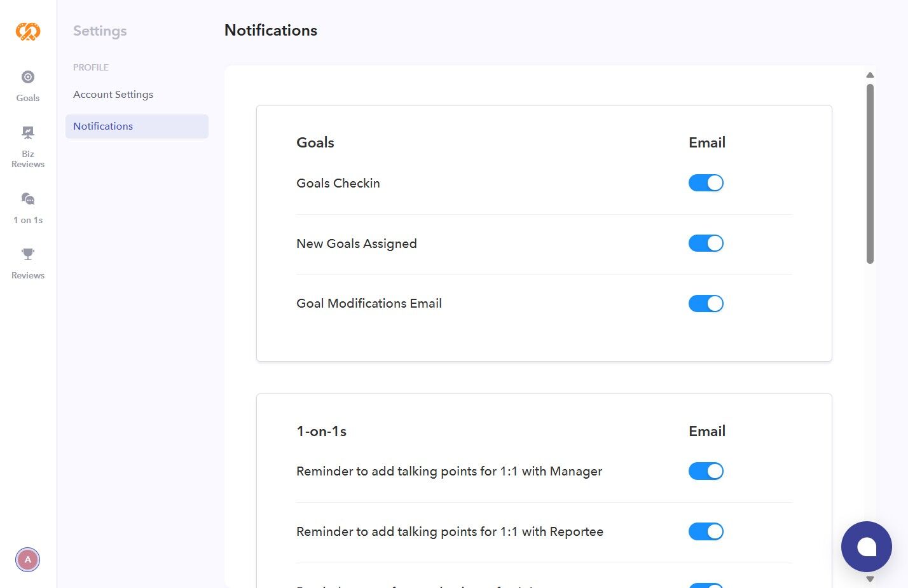Screen dimensions: 908x588
Task: Click scrollbar down arrow
Action: coord(870,579)
